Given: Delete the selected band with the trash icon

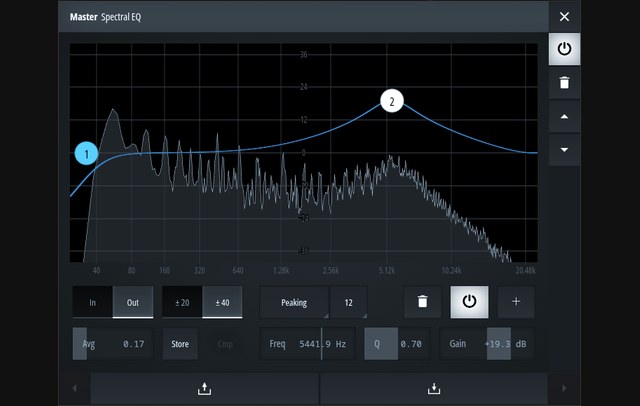Looking at the screenshot, I should pyautogui.click(x=422, y=302).
